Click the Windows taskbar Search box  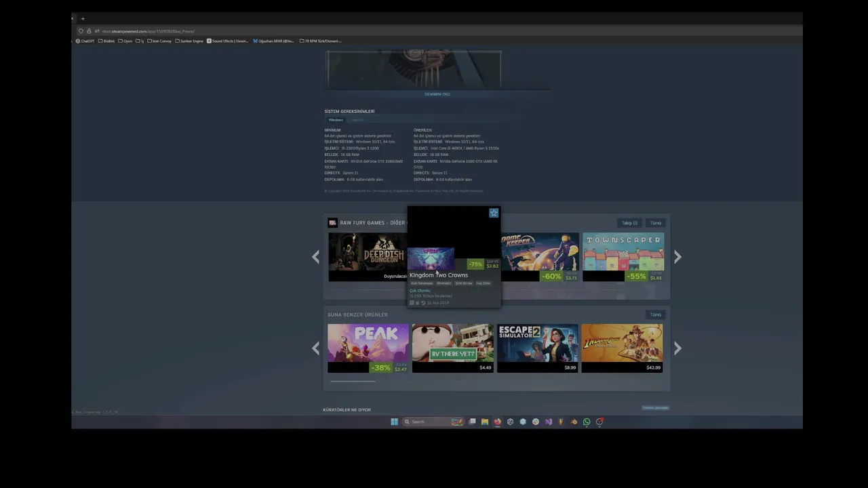pyautogui.click(x=433, y=422)
